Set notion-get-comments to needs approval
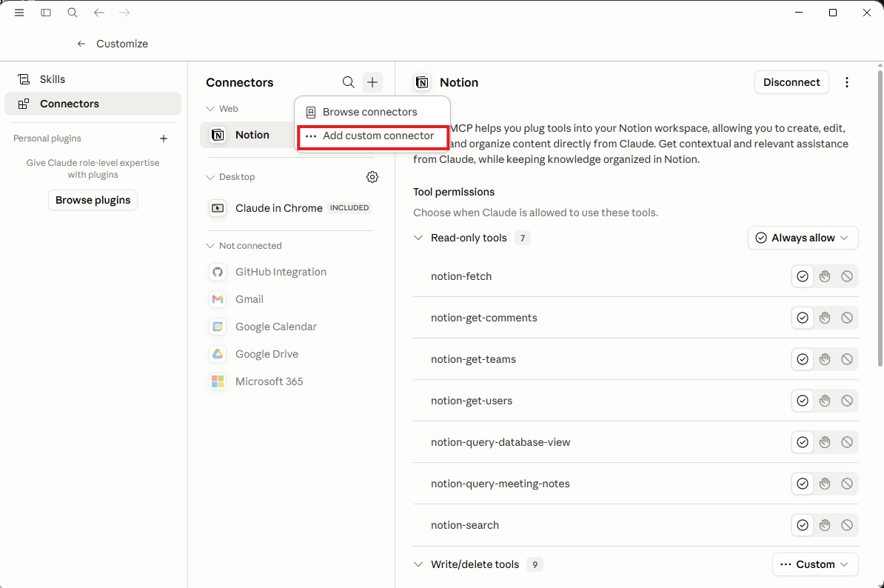The height and width of the screenshot is (588, 884). (825, 318)
